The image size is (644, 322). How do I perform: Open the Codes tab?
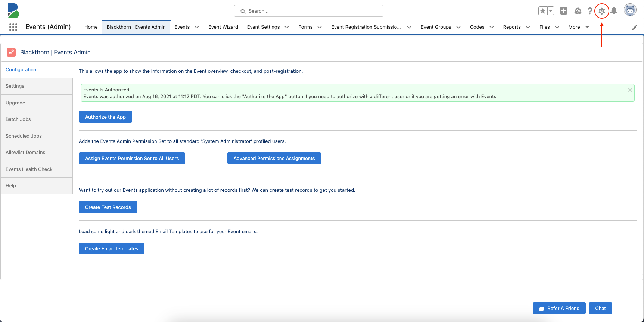(477, 27)
